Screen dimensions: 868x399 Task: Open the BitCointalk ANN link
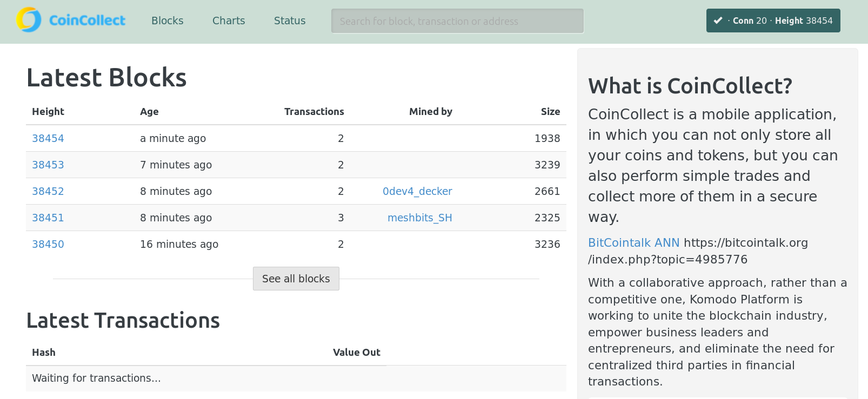pyautogui.click(x=634, y=243)
